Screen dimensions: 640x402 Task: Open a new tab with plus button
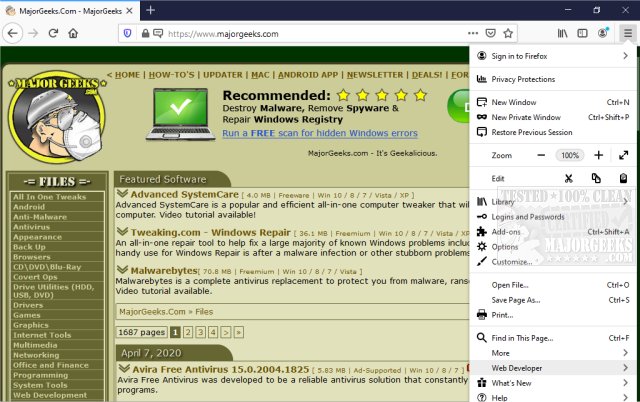[150, 10]
